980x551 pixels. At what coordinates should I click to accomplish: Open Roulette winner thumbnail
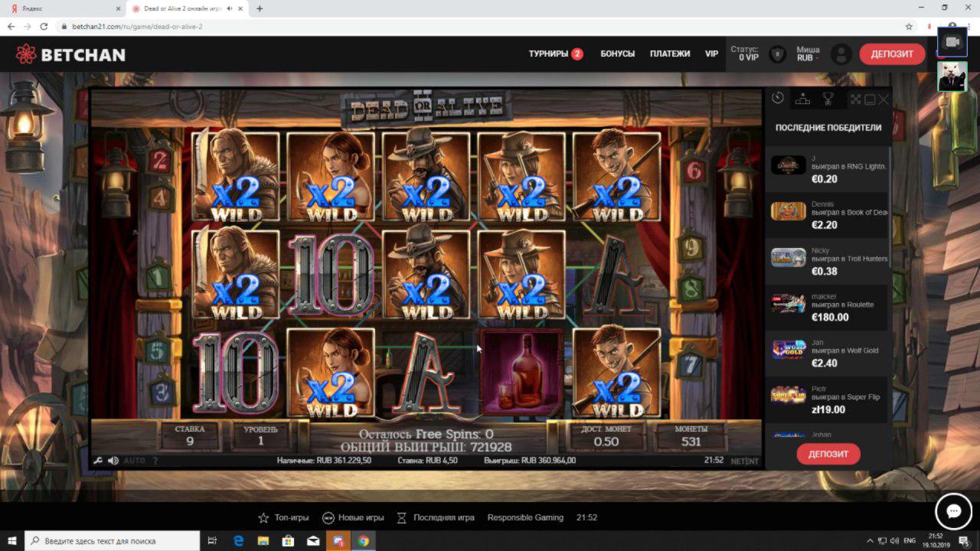point(788,303)
